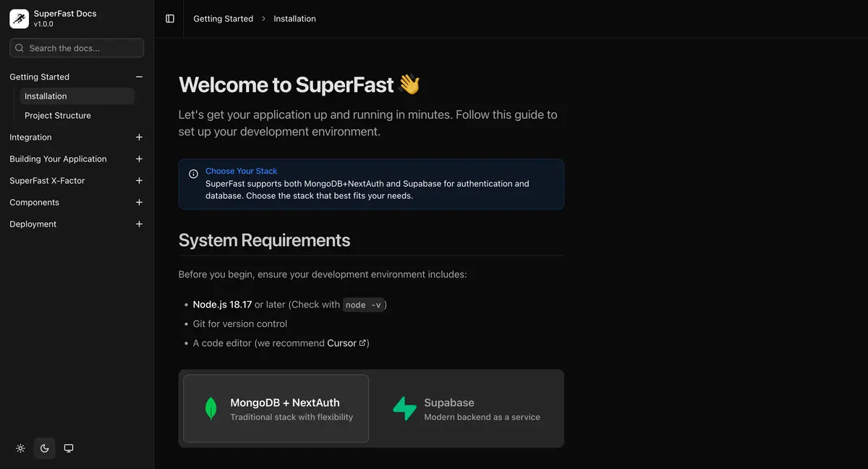Click the moon dark theme icon
The width and height of the screenshot is (868, 469).
44,448
